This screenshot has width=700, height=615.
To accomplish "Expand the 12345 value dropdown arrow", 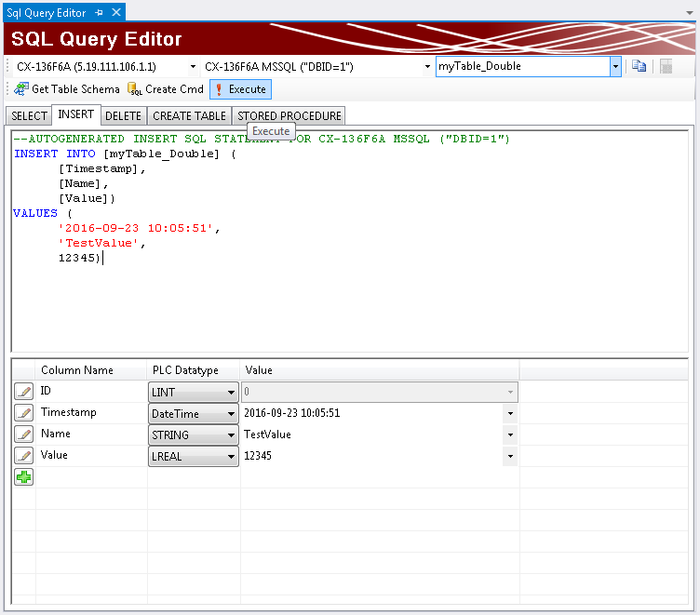I will 510,456.
